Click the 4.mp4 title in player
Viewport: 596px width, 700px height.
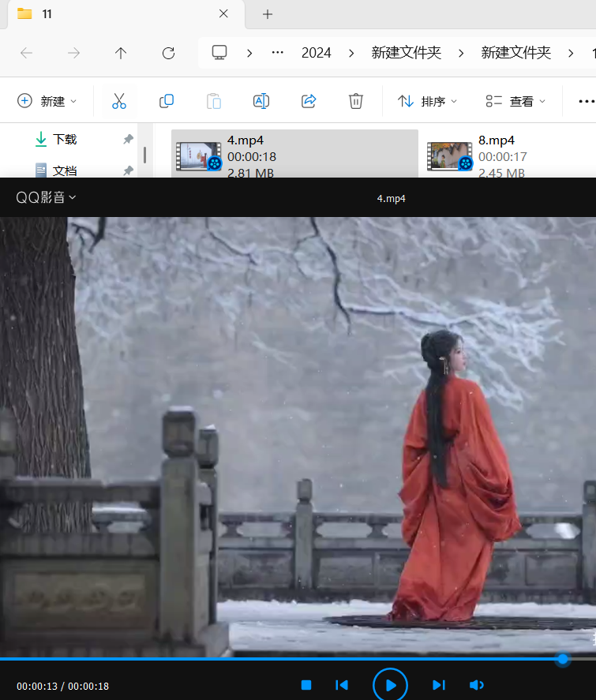tap(391, 199)
